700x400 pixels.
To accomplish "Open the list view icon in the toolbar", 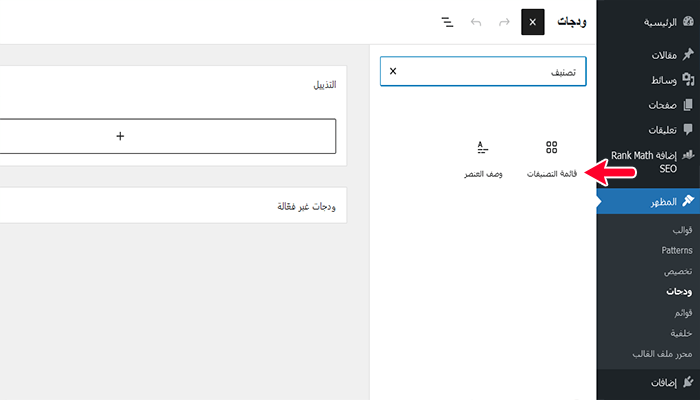I will [x=447, y=22].
